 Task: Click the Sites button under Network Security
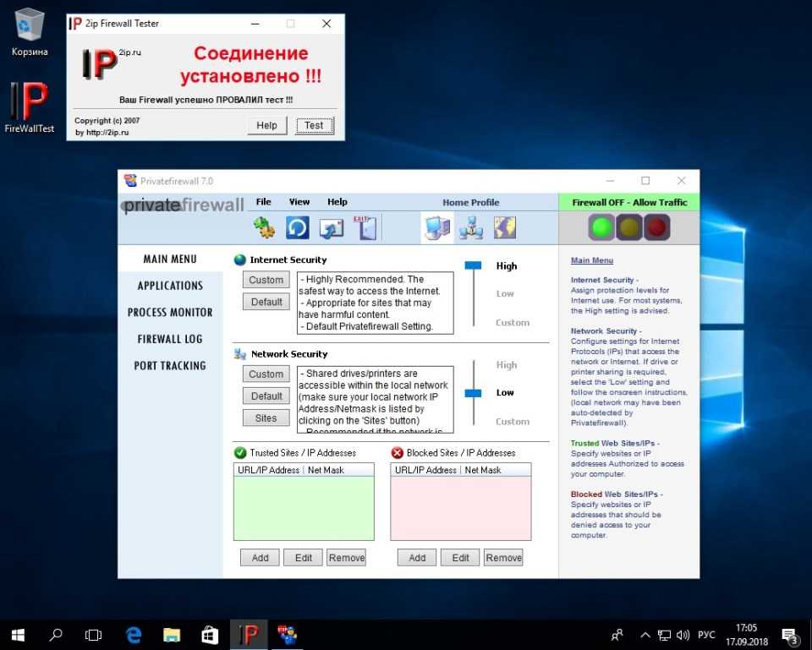click(x=266, y=418)
